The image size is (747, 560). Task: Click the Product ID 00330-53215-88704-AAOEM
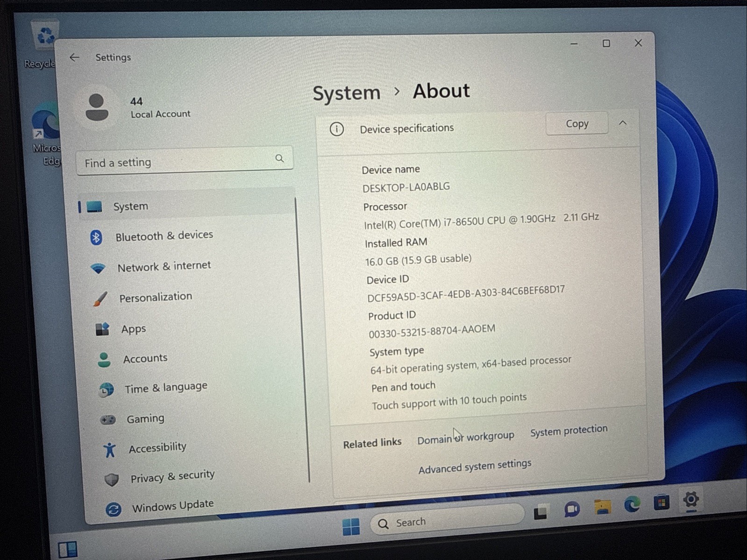click(432, 331)
